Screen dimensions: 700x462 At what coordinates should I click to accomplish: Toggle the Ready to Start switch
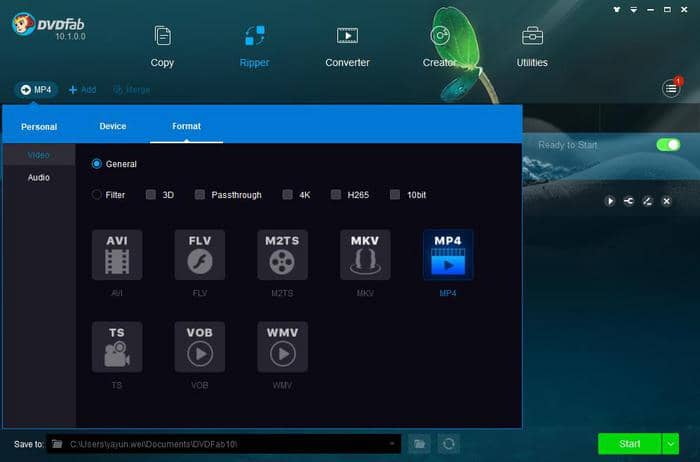tap(668, 145)
